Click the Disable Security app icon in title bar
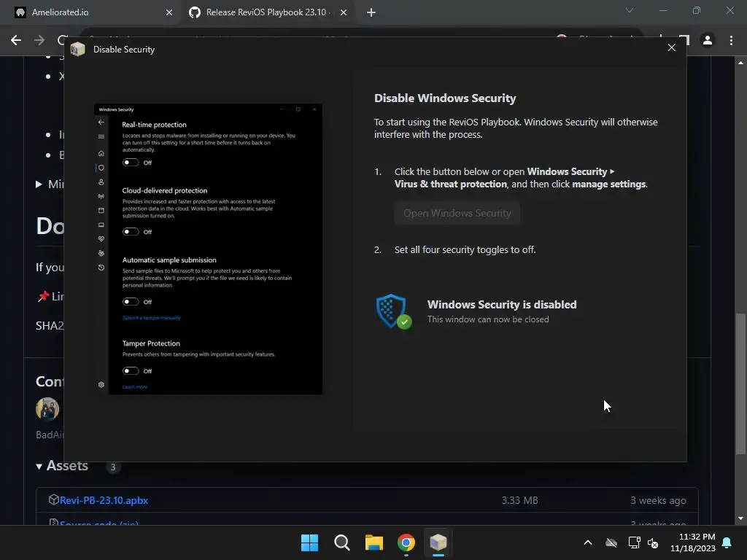 [77, 49]
